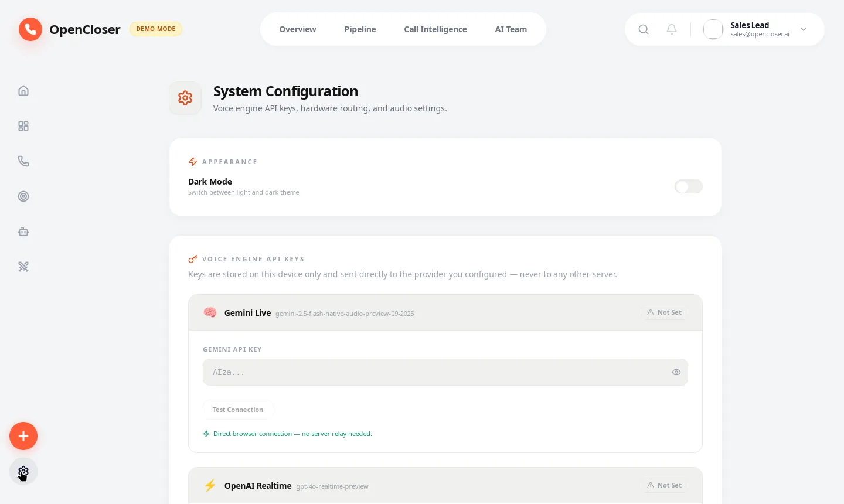This screenshot has width=844, height=504.
Task: Open the phone calls icon in sidebar
Action: [23, 161]
